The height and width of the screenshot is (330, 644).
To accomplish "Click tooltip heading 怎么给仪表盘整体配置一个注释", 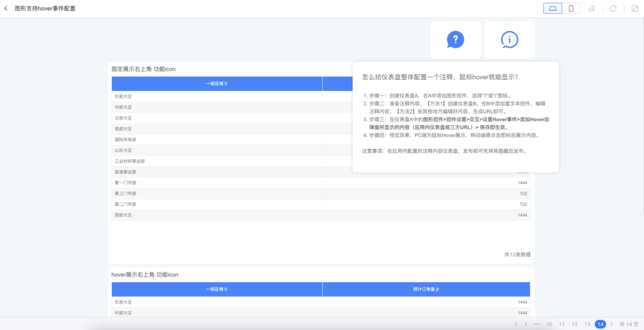I will click(440, 77).
